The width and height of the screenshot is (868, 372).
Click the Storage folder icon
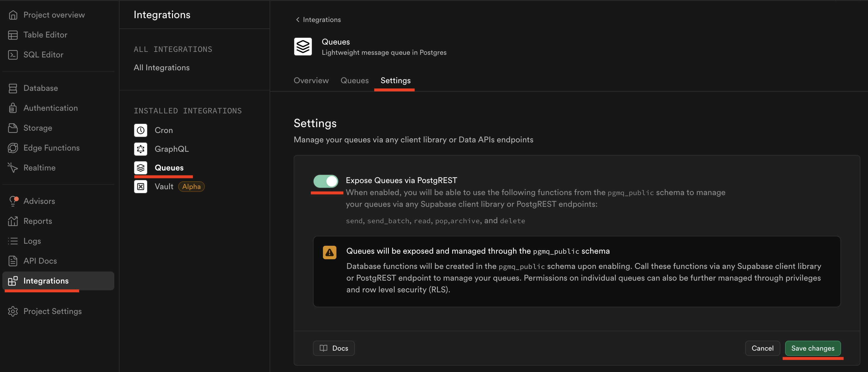pos(13,128)
